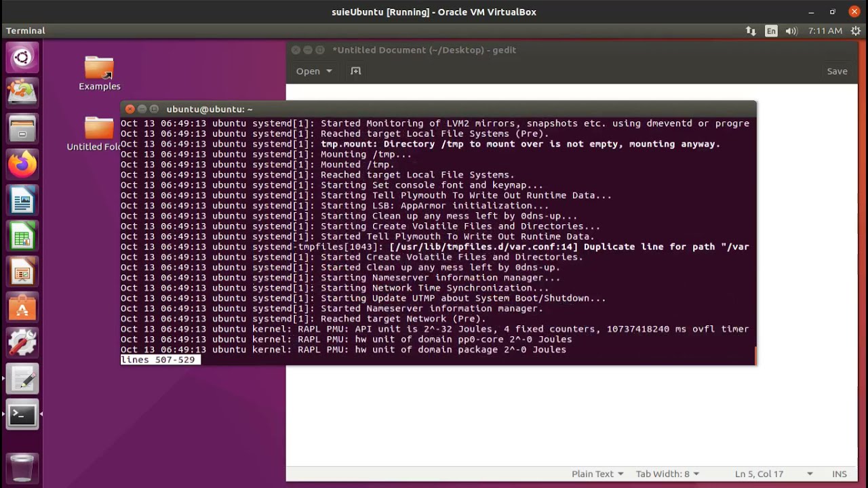Click the terminal scrollbar handle
This screenshot has width=868, height=488.
(755, 355)
